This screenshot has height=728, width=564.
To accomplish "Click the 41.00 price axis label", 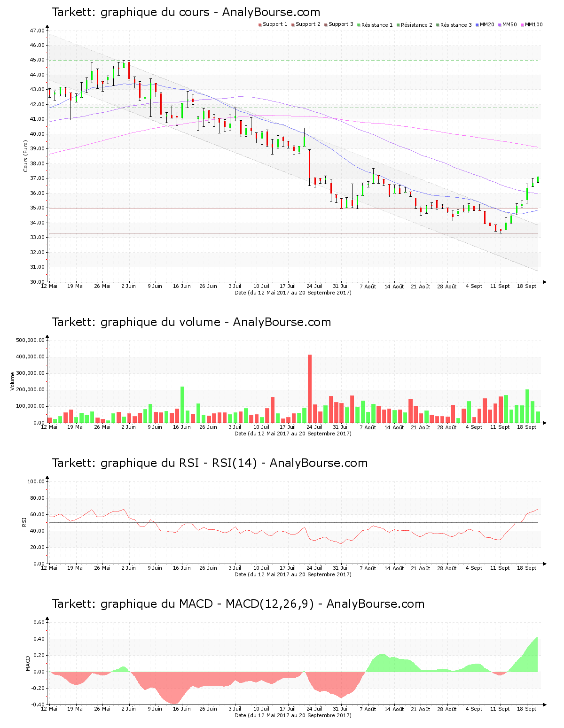I will point(37,119).
